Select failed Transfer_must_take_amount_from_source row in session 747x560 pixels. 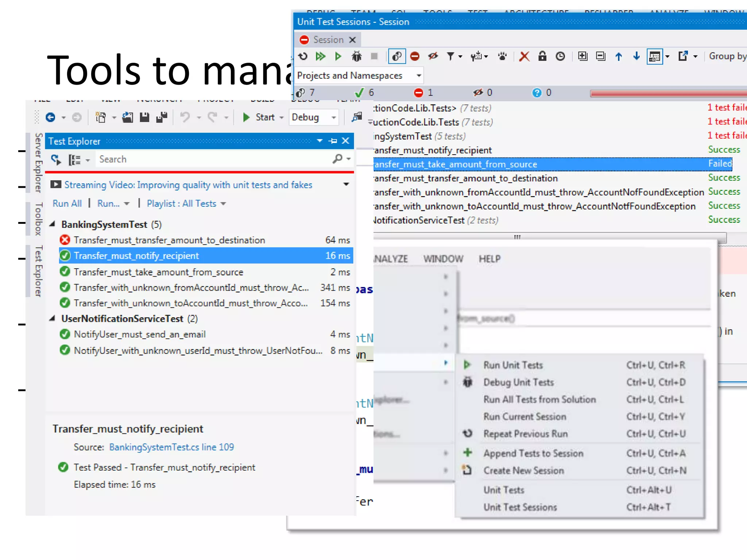click(x=553, y=164)
